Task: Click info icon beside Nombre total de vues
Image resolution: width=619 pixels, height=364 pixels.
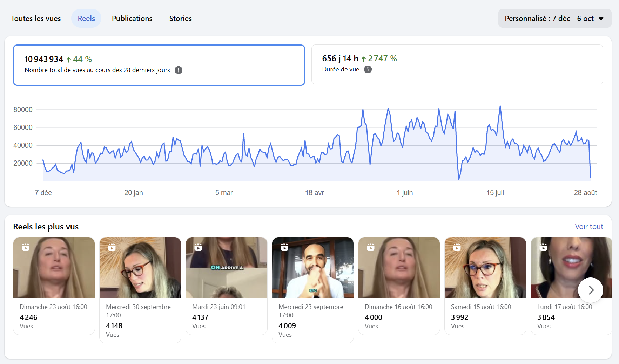Action: point(179,70)
